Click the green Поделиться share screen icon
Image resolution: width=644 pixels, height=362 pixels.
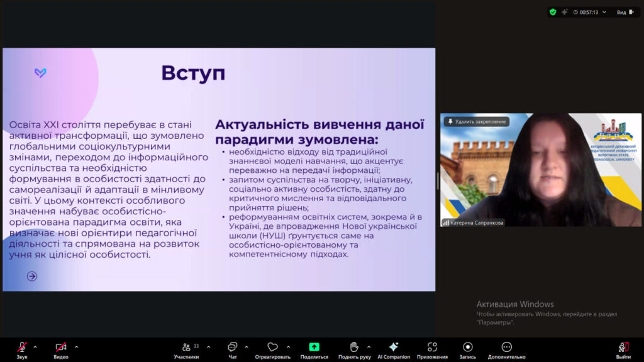[314, 348]
